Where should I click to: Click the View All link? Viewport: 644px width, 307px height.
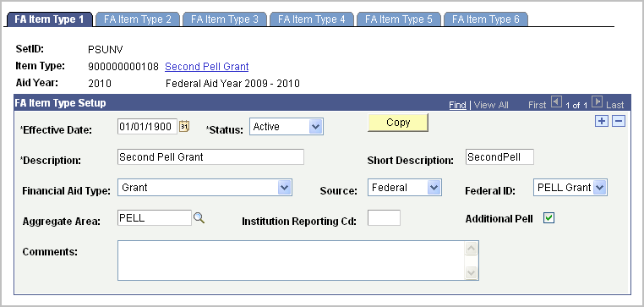[x=491, y=105]
